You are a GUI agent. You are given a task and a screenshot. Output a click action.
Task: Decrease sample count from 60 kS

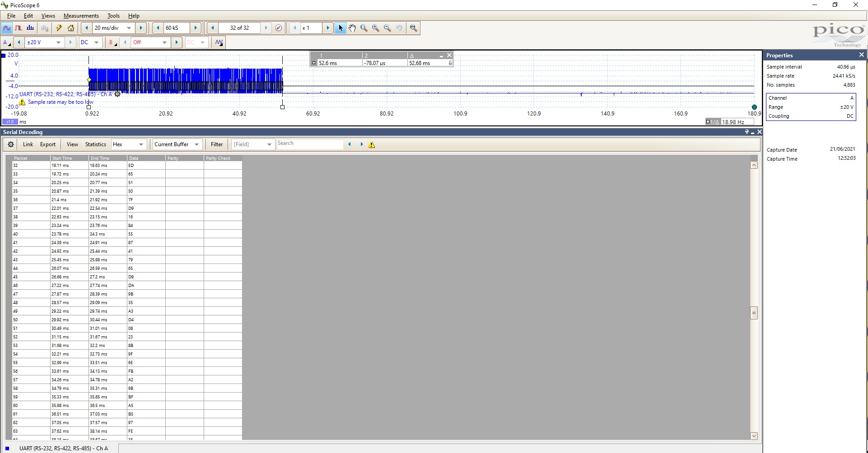click(x=158, y=28)
